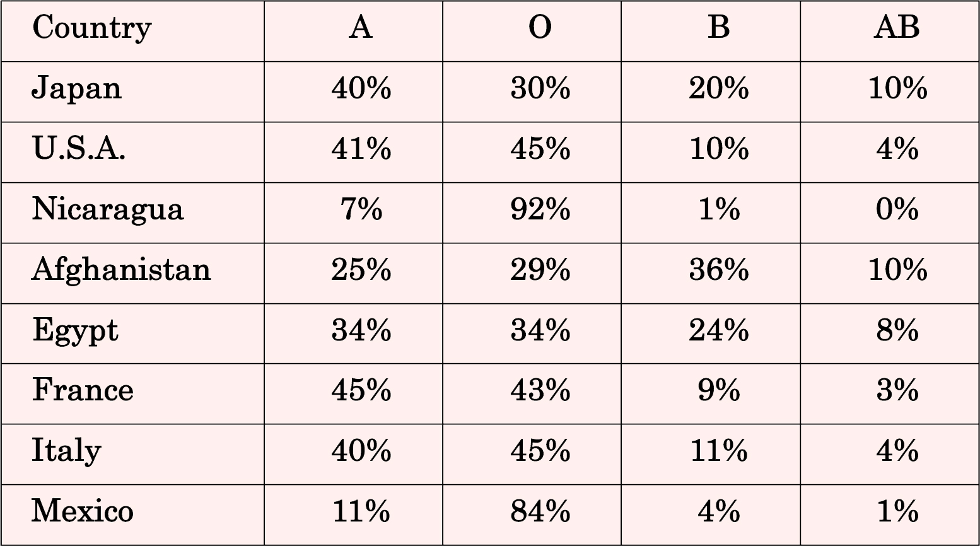Click the O column header
980x546 pixels.
tap(540, 28)
